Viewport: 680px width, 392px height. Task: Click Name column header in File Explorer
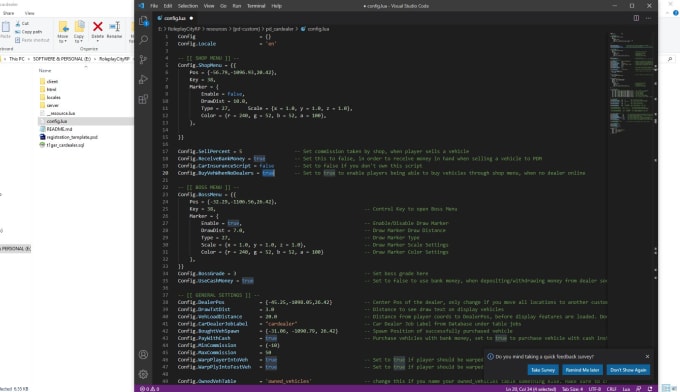tap(45, 70)
